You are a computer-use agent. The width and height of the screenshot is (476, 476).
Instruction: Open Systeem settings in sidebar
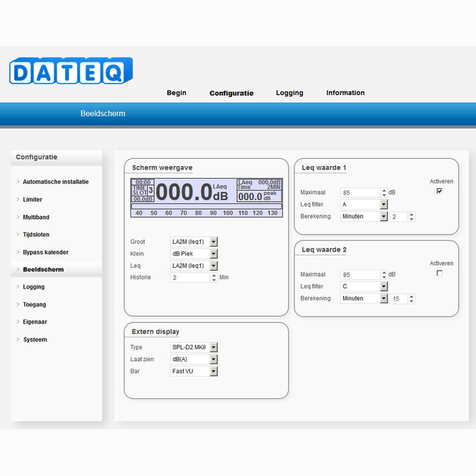coord(35,339)
